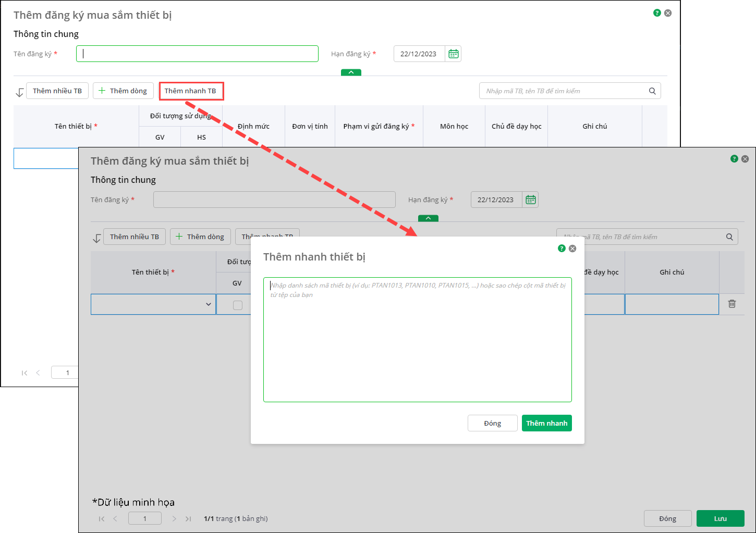Click Thêm nhiều TB button in front dialog

(x=135, y=237)
